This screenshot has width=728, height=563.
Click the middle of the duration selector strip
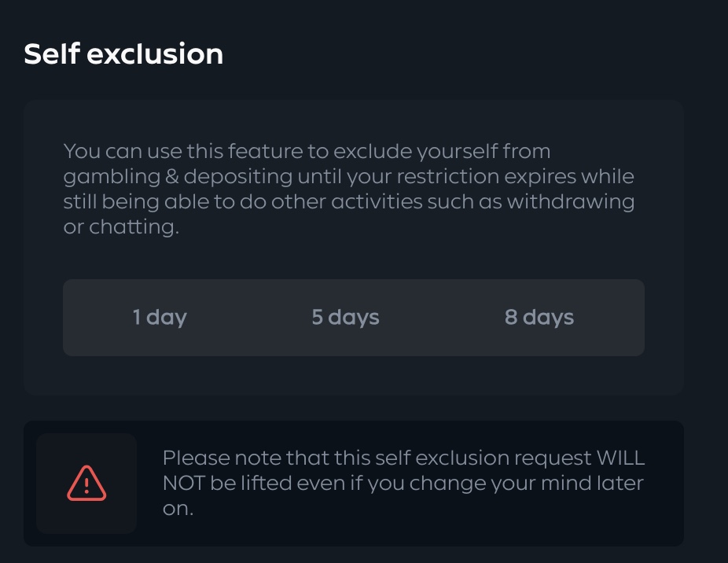click(x=354, y=317)
